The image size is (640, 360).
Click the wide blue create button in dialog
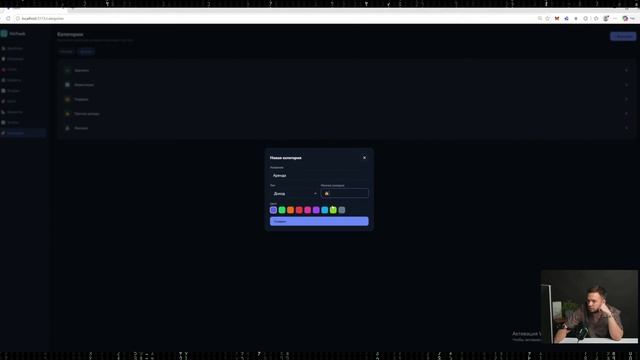[x=319, y=221]
